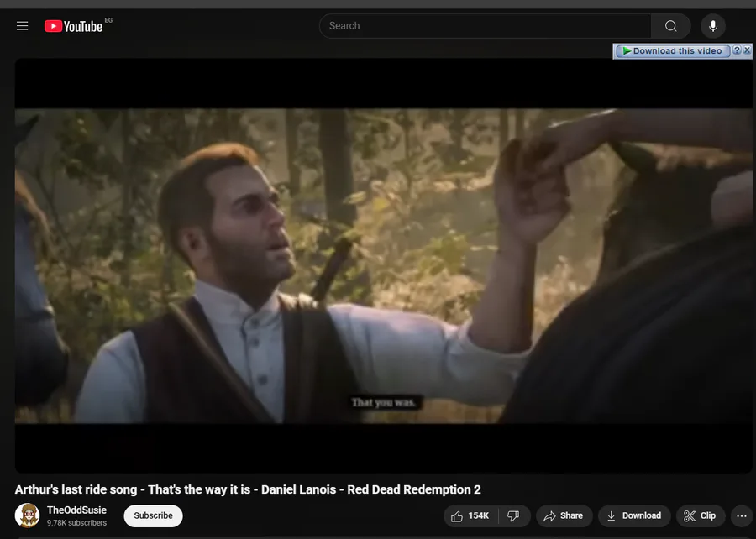Open TheOddSusie channel avatar
Viewport: 756px width, 539px height.
click(28, 515)
